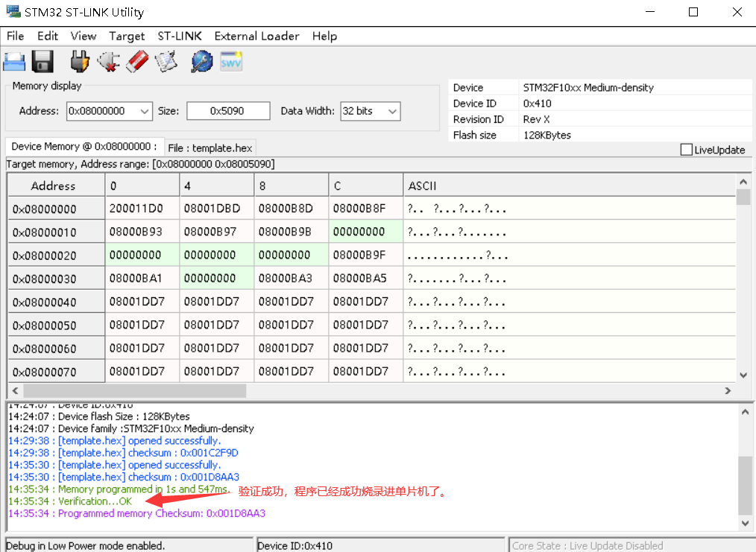Click horizontal scrollbar left arrow

(15, 390)
